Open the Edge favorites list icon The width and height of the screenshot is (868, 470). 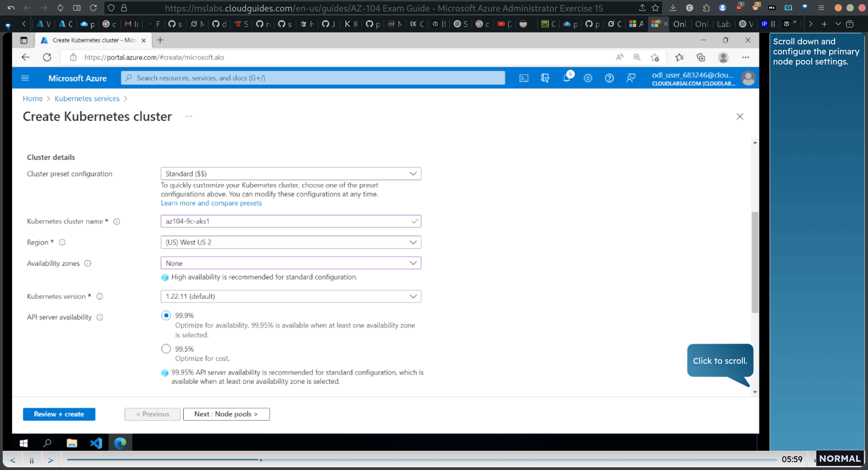tap(679, 57)
